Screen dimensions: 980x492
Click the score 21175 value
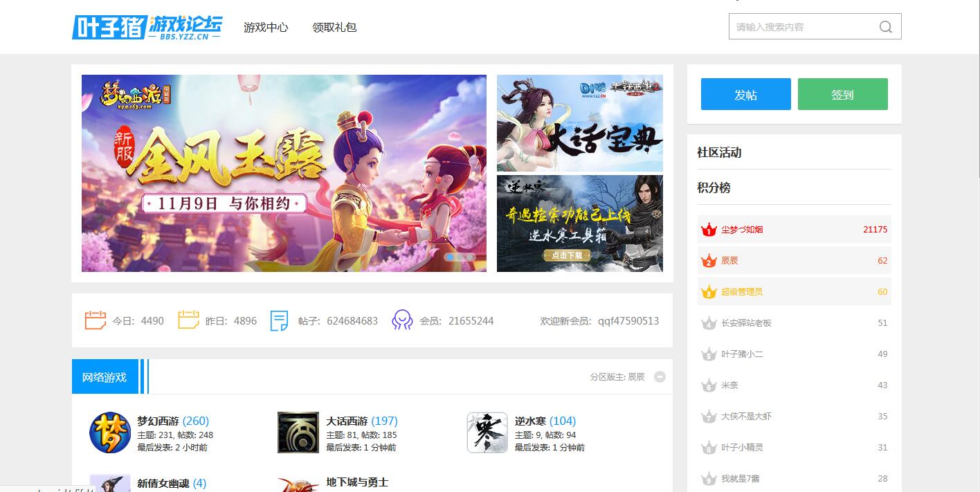coord(875,230)
